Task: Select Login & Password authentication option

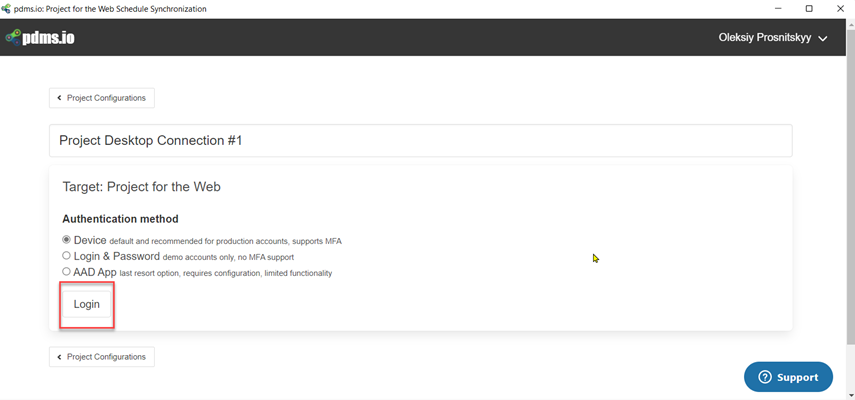Action: click(x=67, y=256)
